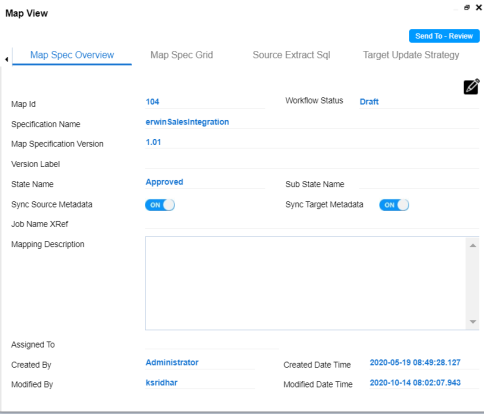Screen dimensions: 484x414
Task: Click description scrollbar down arrow
Action: [x=473, y=322]
